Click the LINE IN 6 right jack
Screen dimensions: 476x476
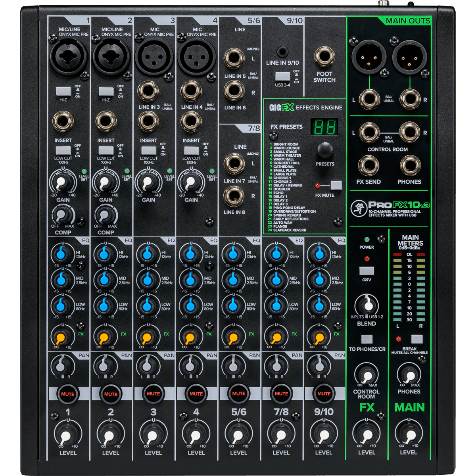tap(234, 90)
